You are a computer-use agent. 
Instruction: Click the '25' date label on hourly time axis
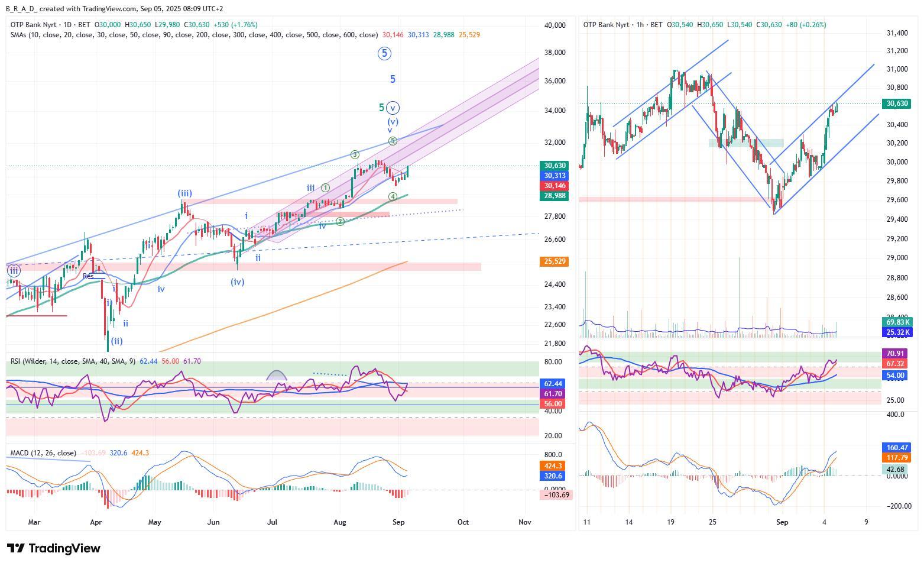(x=712, y=522)
